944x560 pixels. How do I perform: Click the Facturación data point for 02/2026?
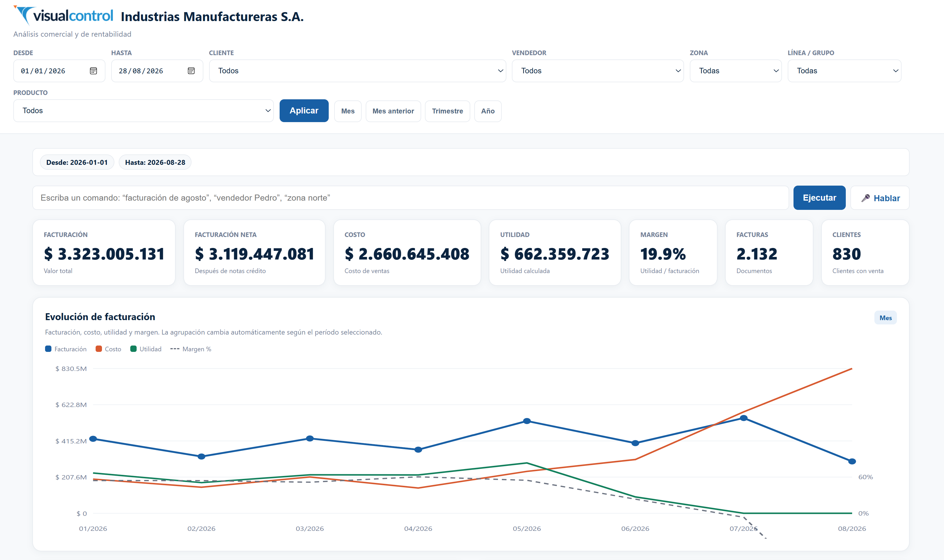(x=202, y=457)
